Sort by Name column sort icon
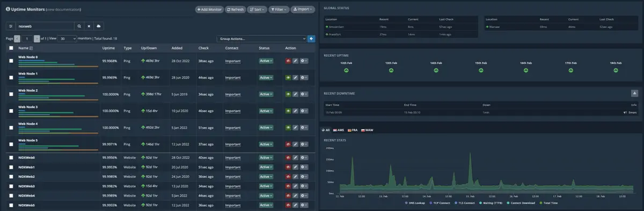644x211 pixels. (31, 48)
